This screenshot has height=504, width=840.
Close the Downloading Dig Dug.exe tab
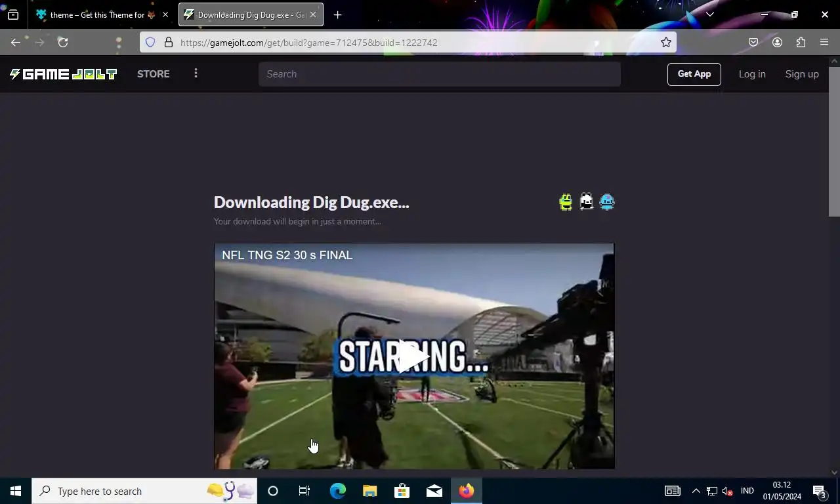pos(313,14)
